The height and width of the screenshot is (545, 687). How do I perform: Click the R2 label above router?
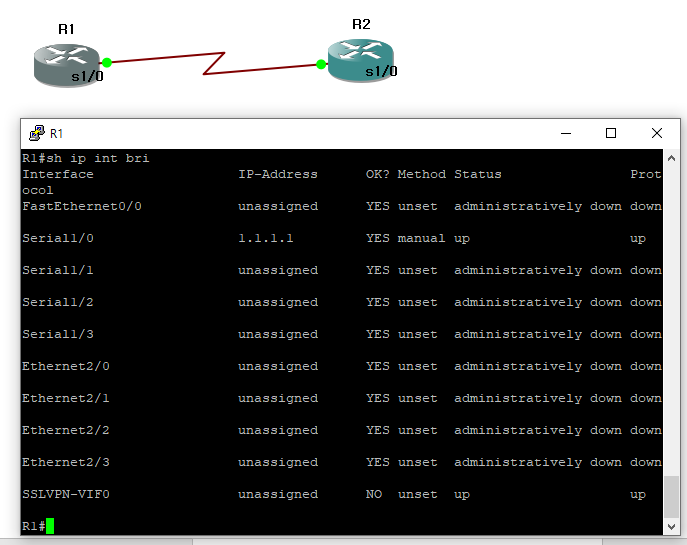point(361,24)
